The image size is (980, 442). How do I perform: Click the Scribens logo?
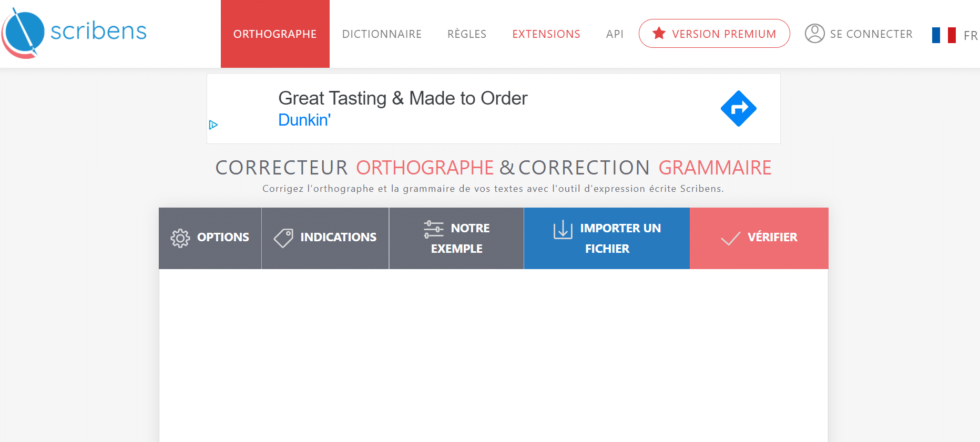[74, 32]
